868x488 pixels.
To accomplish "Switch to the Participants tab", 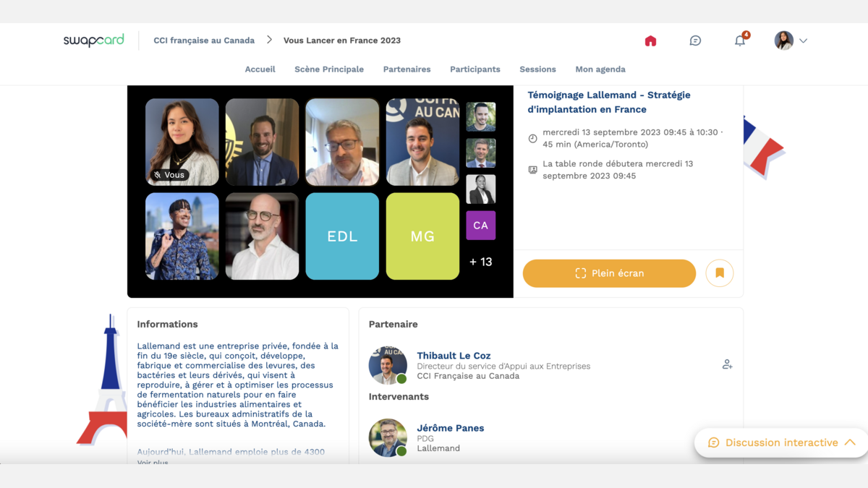I will pos(475,69).
